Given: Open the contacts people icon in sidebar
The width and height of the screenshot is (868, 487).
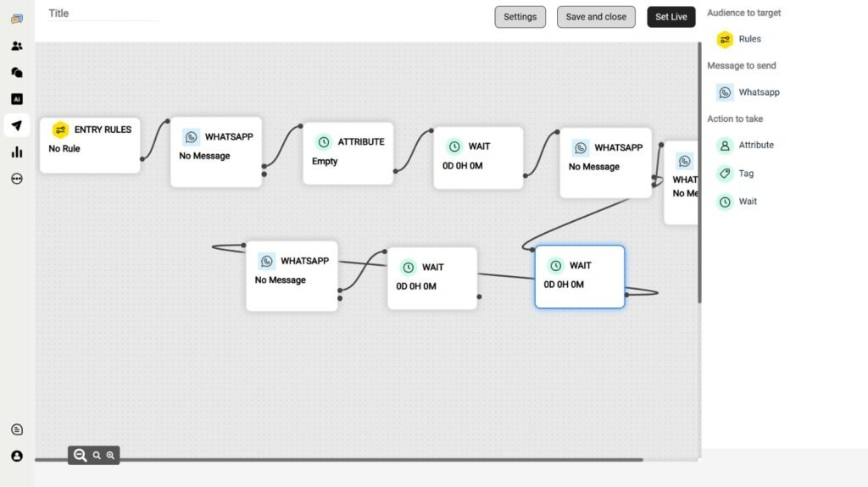Looking at the screenshot, I should coord(17,46).
